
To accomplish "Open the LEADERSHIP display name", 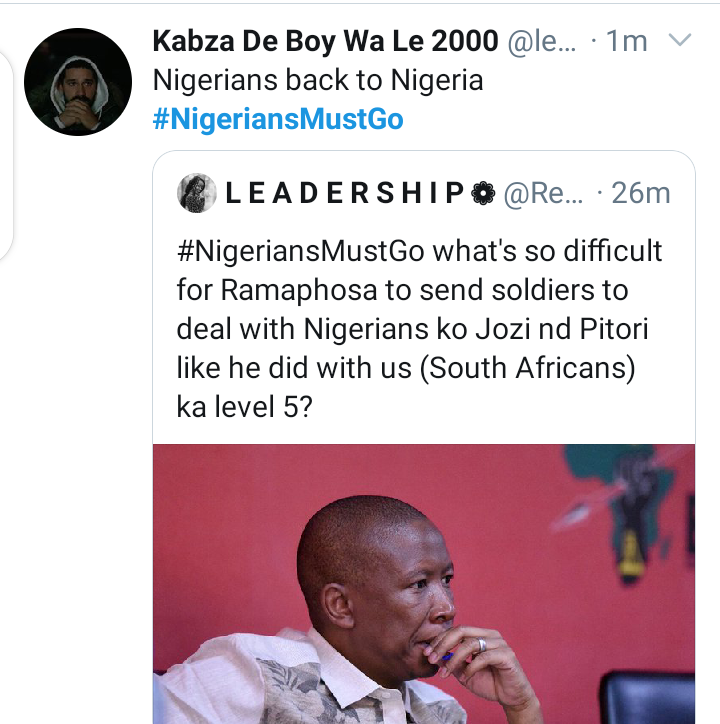I will (345, 193).
